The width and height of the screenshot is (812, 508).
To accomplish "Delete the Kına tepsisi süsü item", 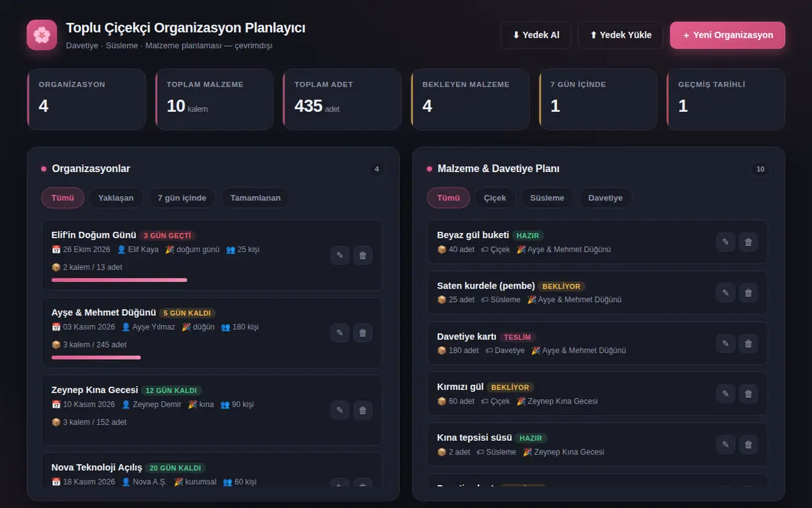I will pyautogui.click(x=748, y=444).
